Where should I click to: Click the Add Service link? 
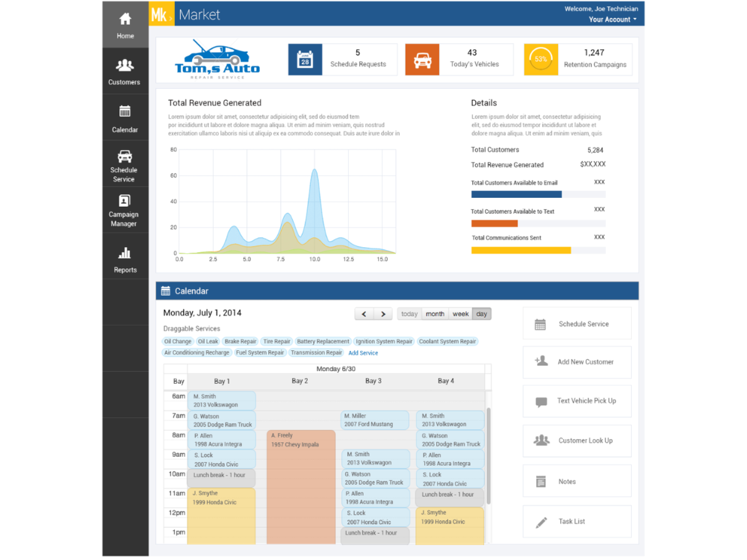tap(363, 353)
